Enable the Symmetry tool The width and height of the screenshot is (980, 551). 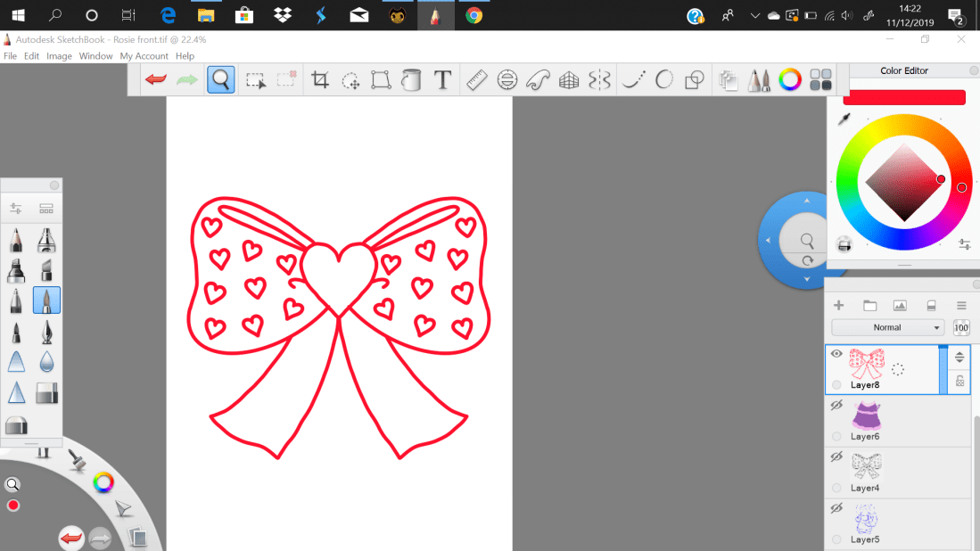pyautogui.click(x=600, y=80)
